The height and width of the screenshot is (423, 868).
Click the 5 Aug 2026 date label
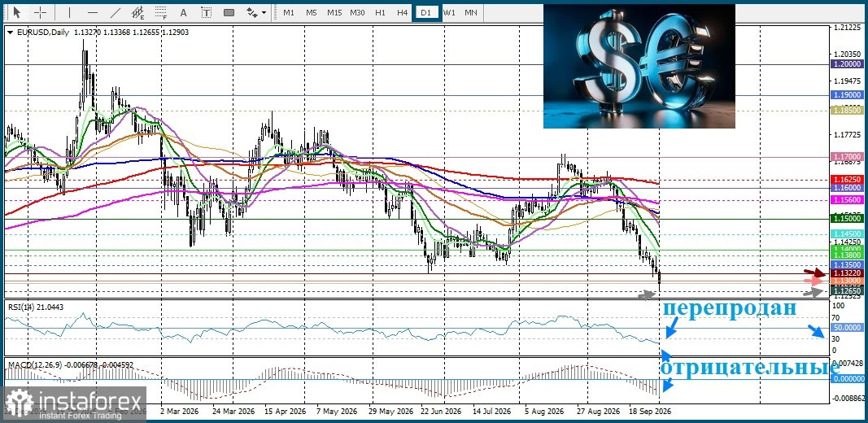(x=544, y=412)
